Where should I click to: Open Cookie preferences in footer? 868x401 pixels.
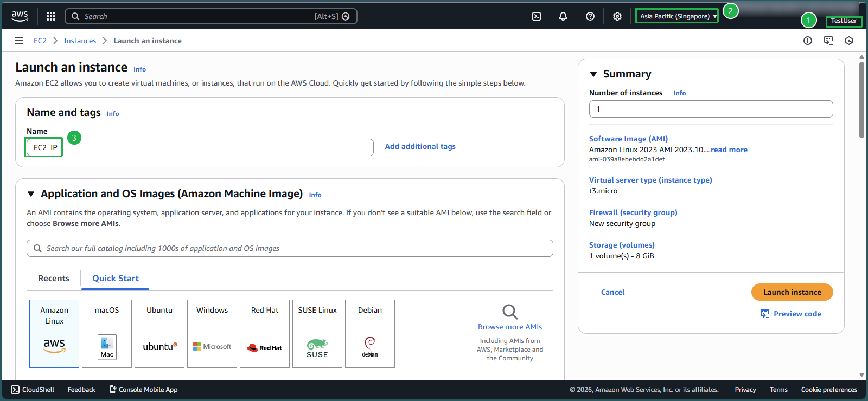[x=829, y=390]
